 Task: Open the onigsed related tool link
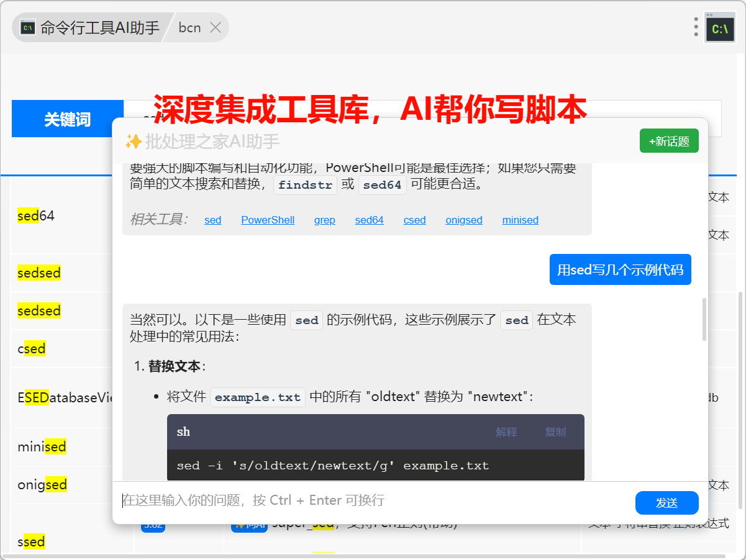pyautogui.click(x=464, y=220)
